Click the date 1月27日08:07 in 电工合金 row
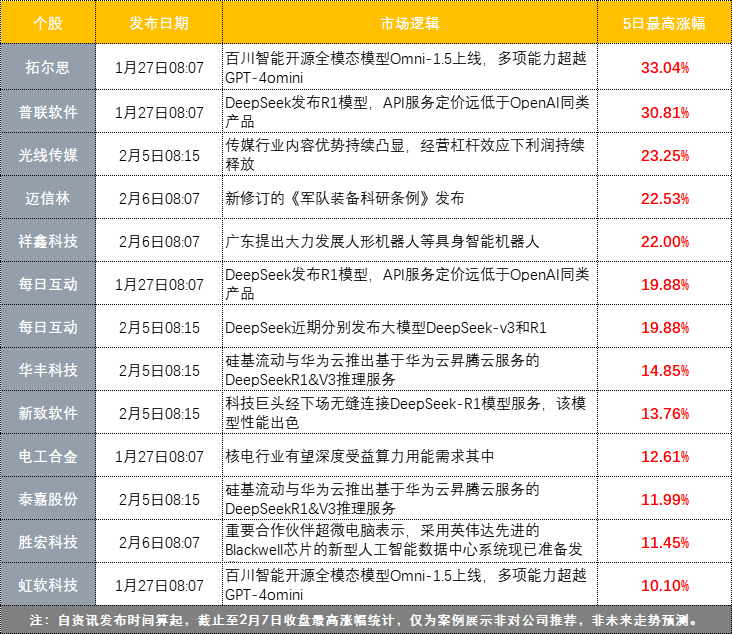Viewport: 732px width, 634px height. [159, 456]
